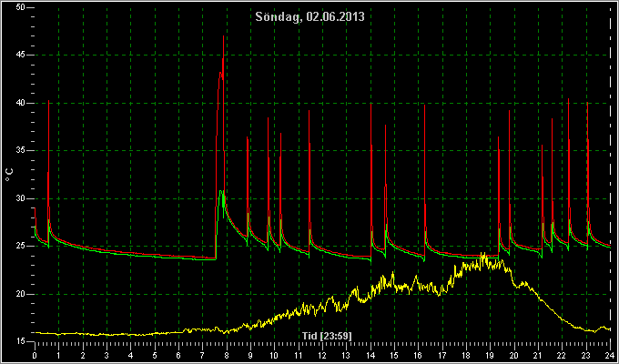The width and height of the screenshot is (619, 364).
Task: Select hour 11 on the time axis
Action: (299, 355)
